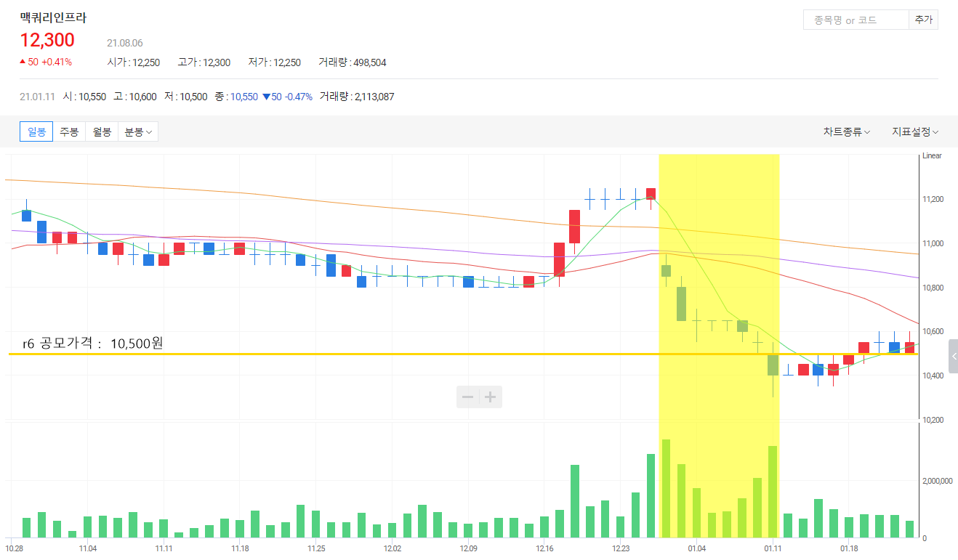This screenshot has height=560, width=958.
Task: Click the 종 10,550 closing price text
Action: [236, 97]
